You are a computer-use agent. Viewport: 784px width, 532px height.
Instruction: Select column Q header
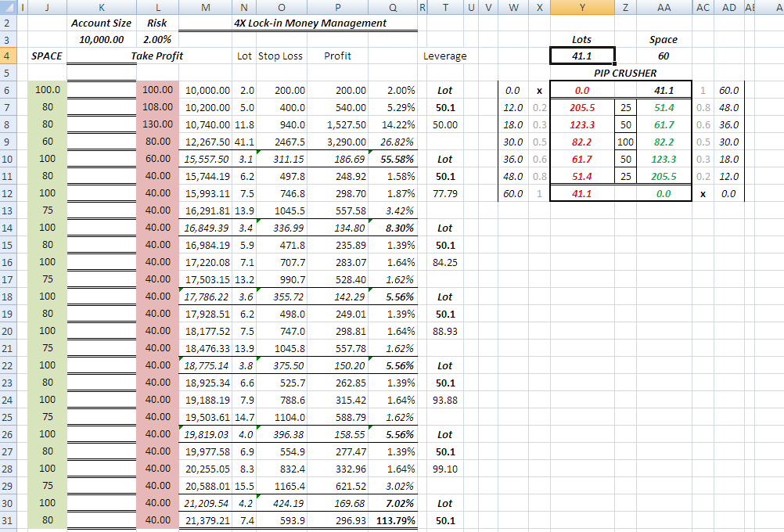[393, 8]
